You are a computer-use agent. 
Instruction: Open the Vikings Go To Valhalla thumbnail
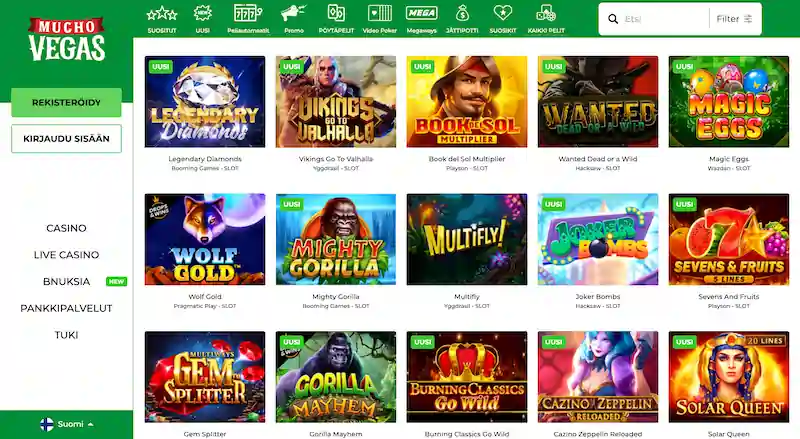(336, 102)
